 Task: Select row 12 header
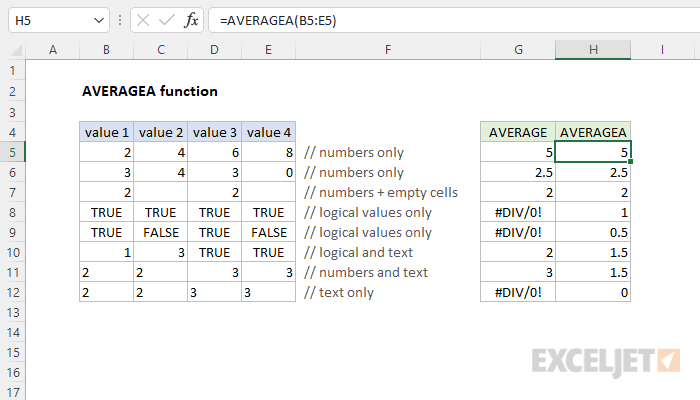coord(12,292)
